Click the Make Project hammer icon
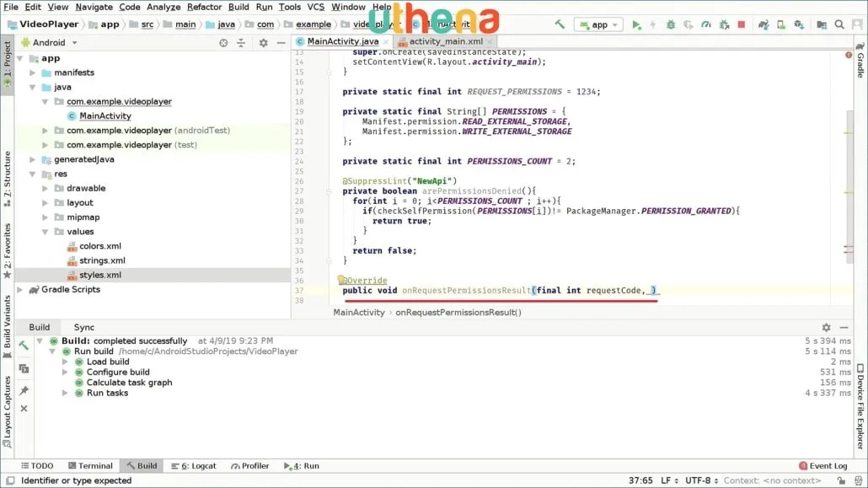This screenshot has width=868, height=488. pos(560,24)
